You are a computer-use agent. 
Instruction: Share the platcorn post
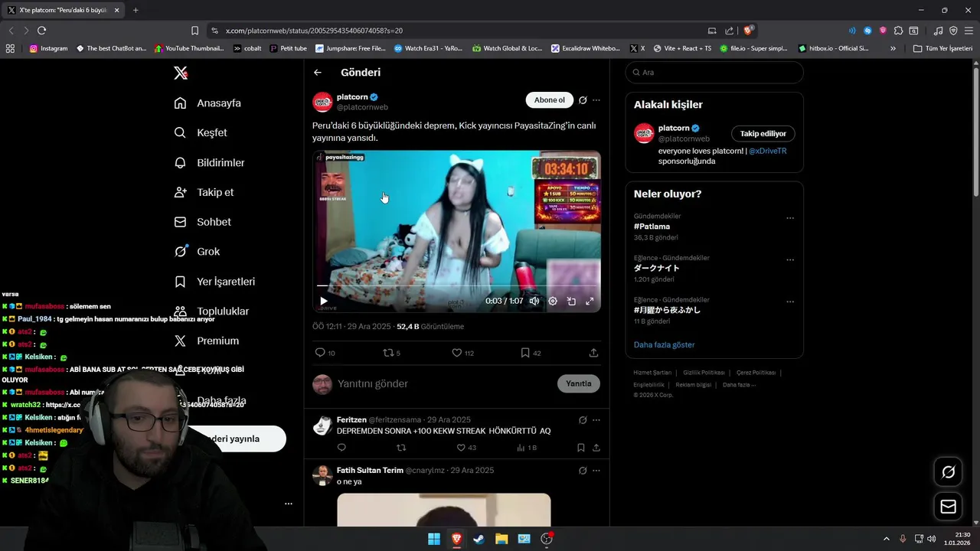593,353
